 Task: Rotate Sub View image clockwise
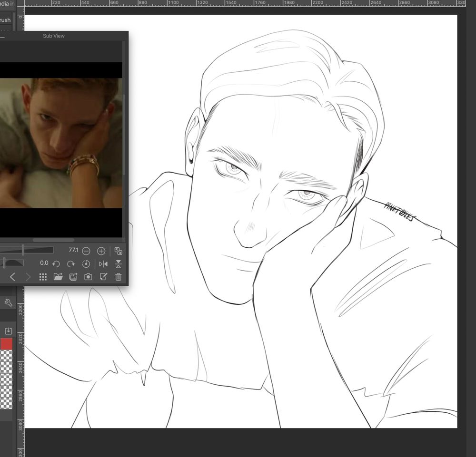[x=71, y=264]
